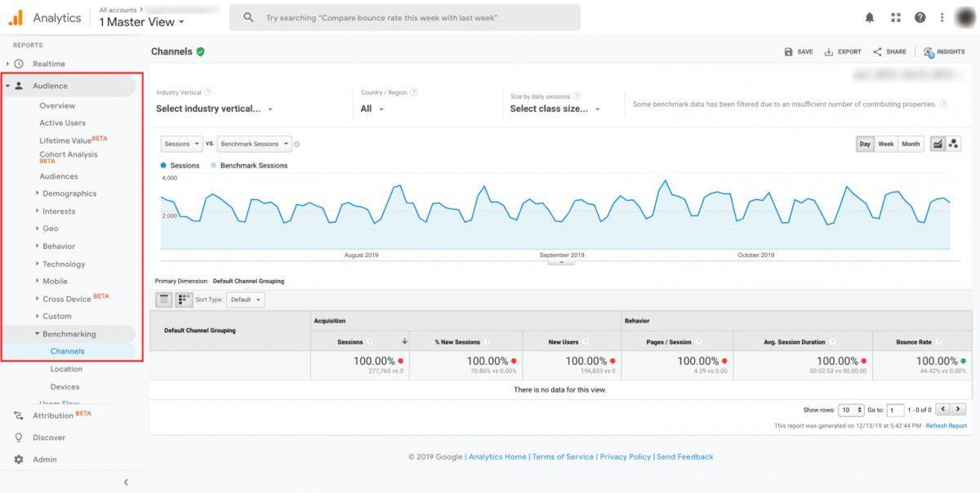Export the report
The width and height of the screenshot is (980, 493).
coord(843,51)
